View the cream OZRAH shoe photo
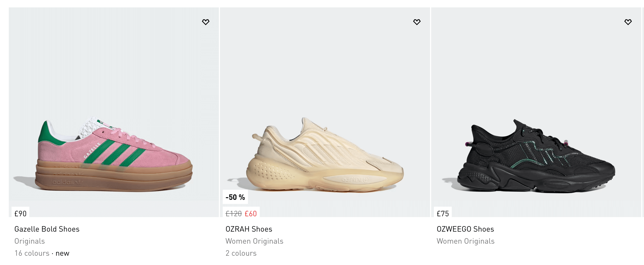The image size is (644, 265). coord(325,155)
